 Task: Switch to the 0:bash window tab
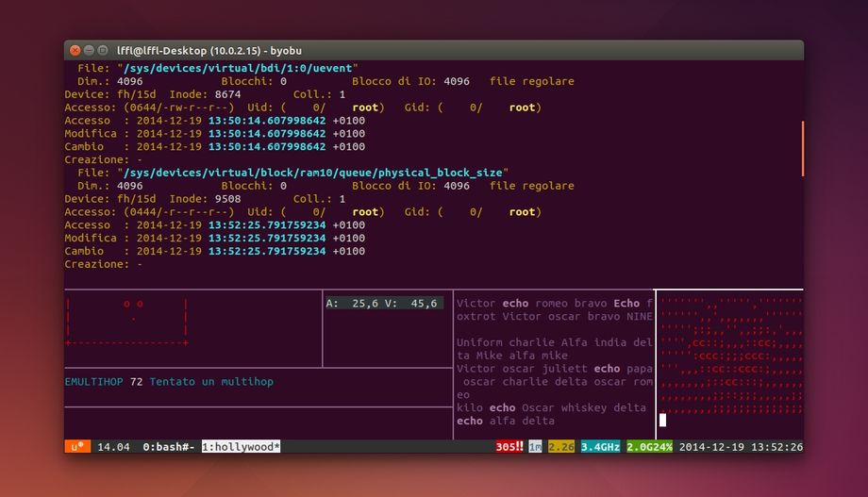point(168,447)
